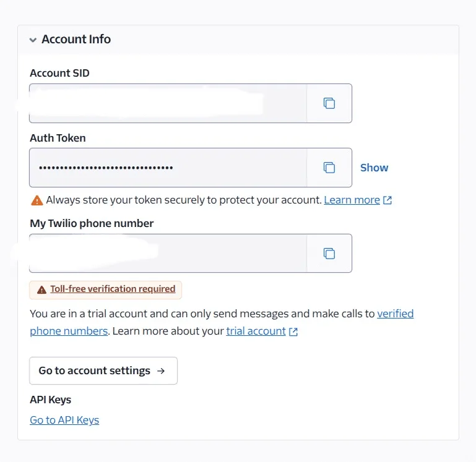The image size is (476, 462).
Task: Collapse the Account Info section chevron
Action: click(33, 40)
